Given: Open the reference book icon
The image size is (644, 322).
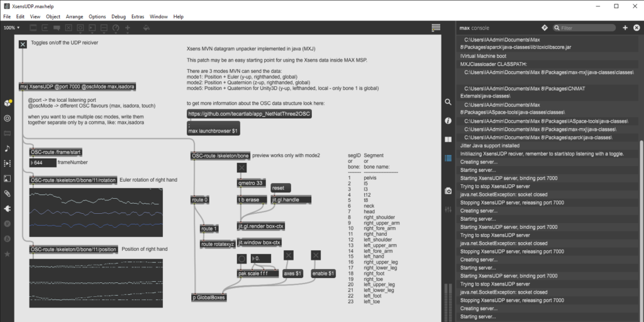Looking at the screenshot, I should coord(448,139).
